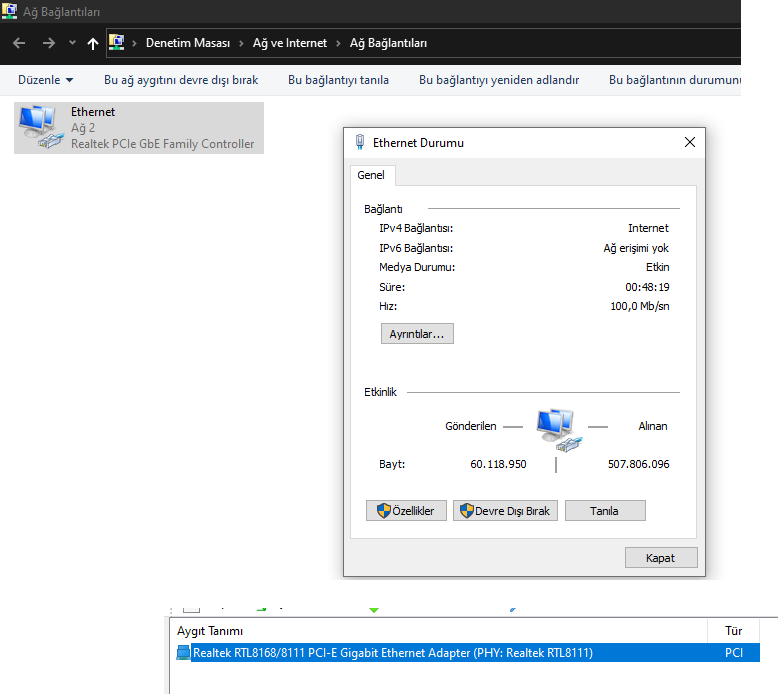
Task: Click sent bytes value 60.118.950
Action: click(498, 464)
